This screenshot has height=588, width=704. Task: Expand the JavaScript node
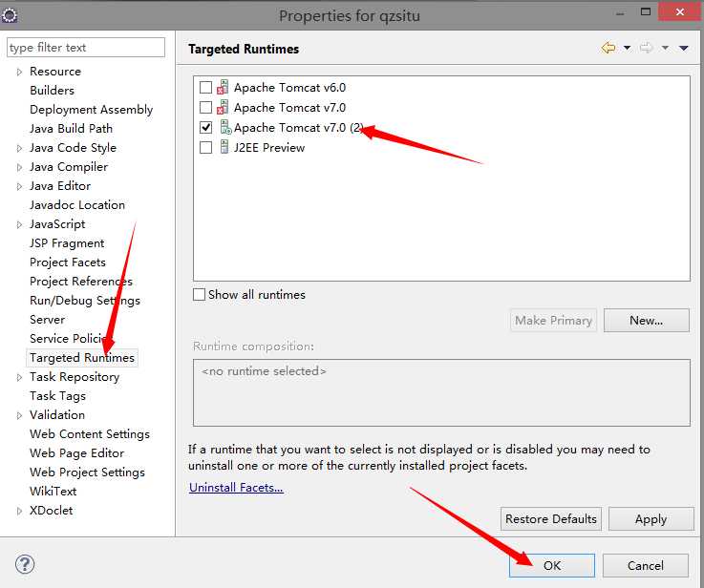[19, 224]
